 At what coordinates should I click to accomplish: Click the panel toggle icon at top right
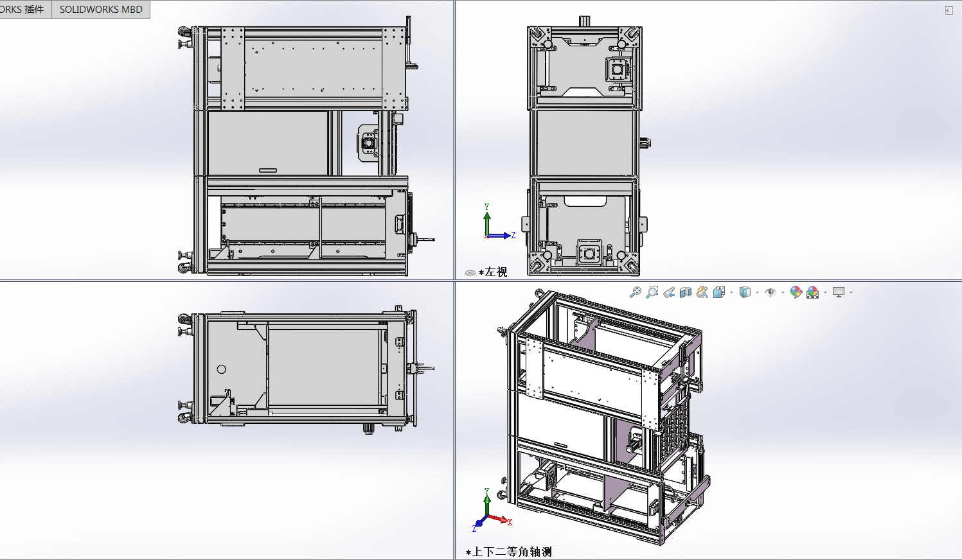pos(949,10)
